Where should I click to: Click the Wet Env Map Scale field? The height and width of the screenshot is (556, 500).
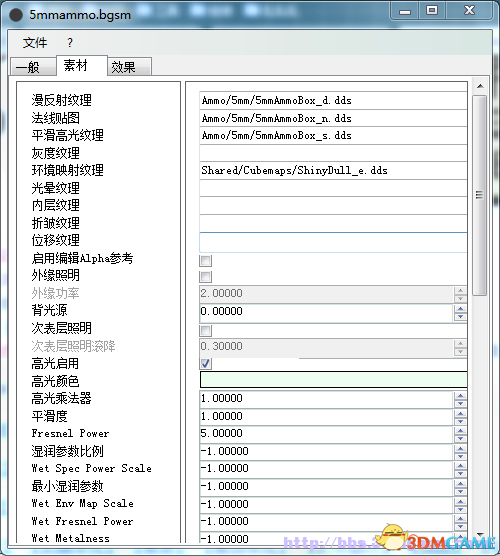pyautogui.click(x=326, y=505)
